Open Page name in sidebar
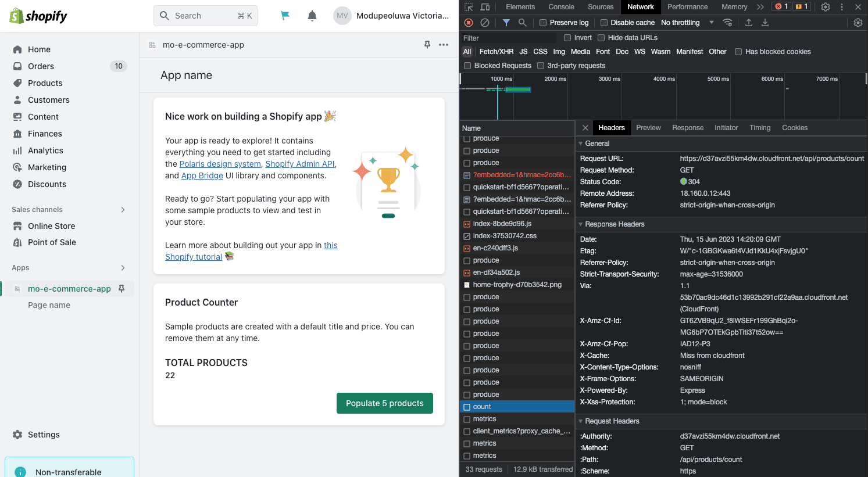Screen dimensions: 868x477 (49, 305)
